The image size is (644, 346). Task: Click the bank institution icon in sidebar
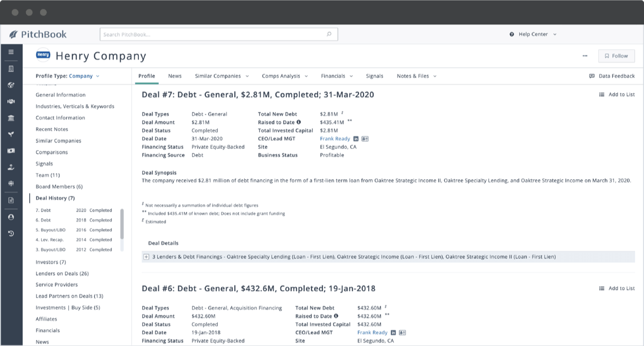click(11, 118)
